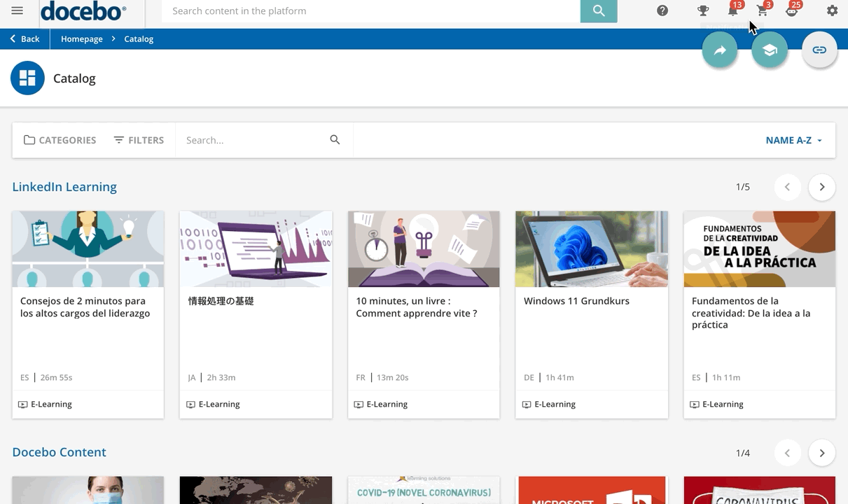848x504 pixels.
Task: Click E-Learning icon on 情報処理の基礎 card
Action: point(191,405)
